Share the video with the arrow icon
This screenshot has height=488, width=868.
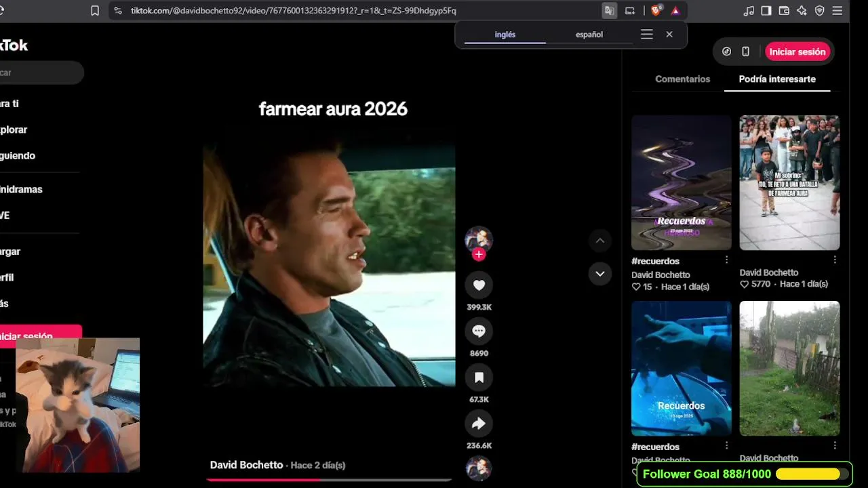[479, 424]
